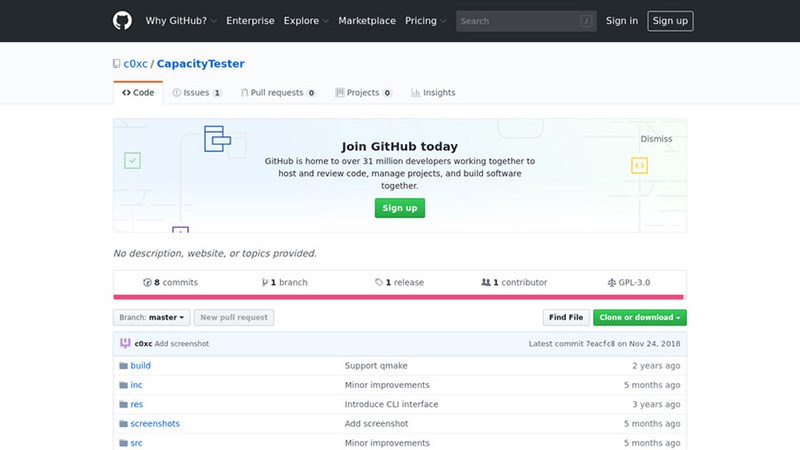Click the build folder icon
The width and height of the screenshot is (800, 450).
(123, 366)
